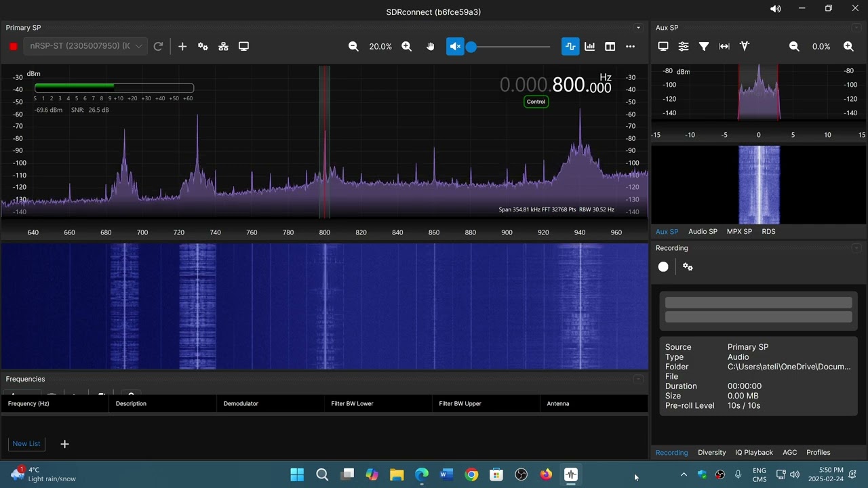Zoom in the Primary SP spectrum
This screenshot has height=488, width=868.
(406, 46)
